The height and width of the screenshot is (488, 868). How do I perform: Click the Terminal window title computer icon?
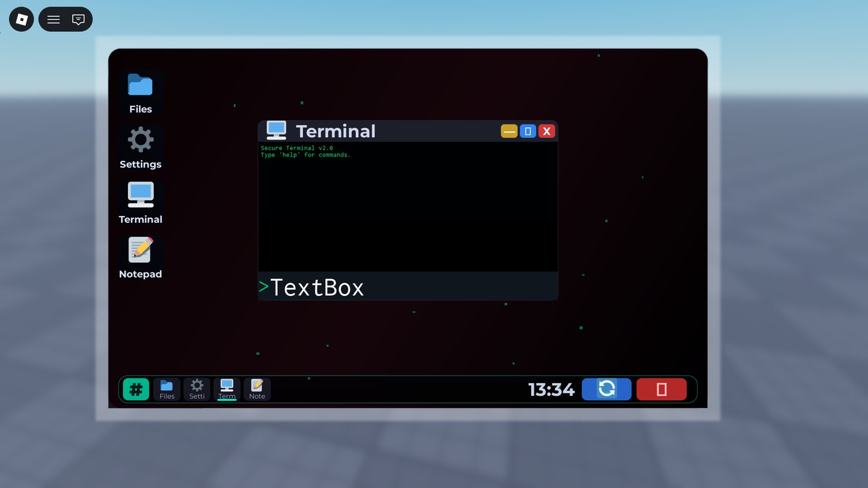pos(276,131)
